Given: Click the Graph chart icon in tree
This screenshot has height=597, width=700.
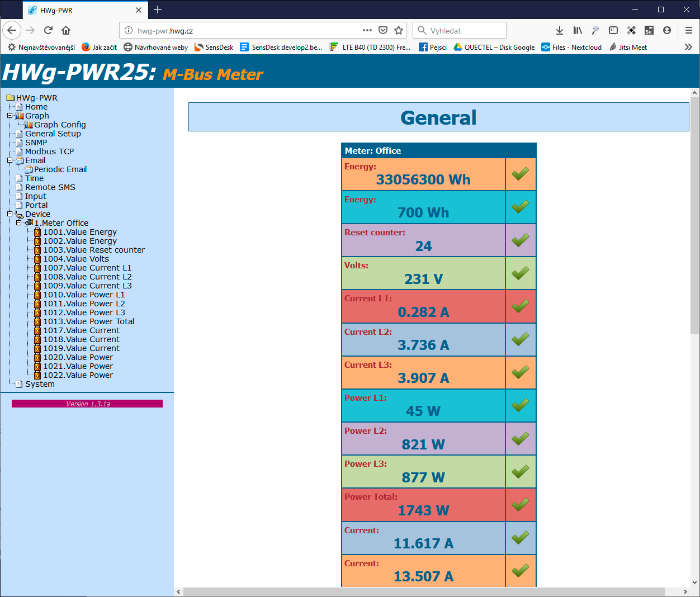Looking at the screenshot, I should (x=20, y=116).
